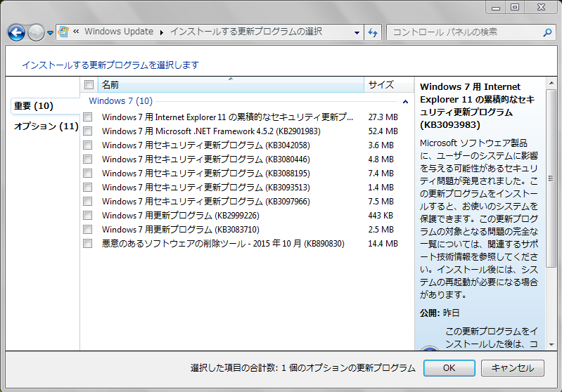562x392 pixels.
Task: Collapse the Windows 7 (10) group
Action: [405, 102]
